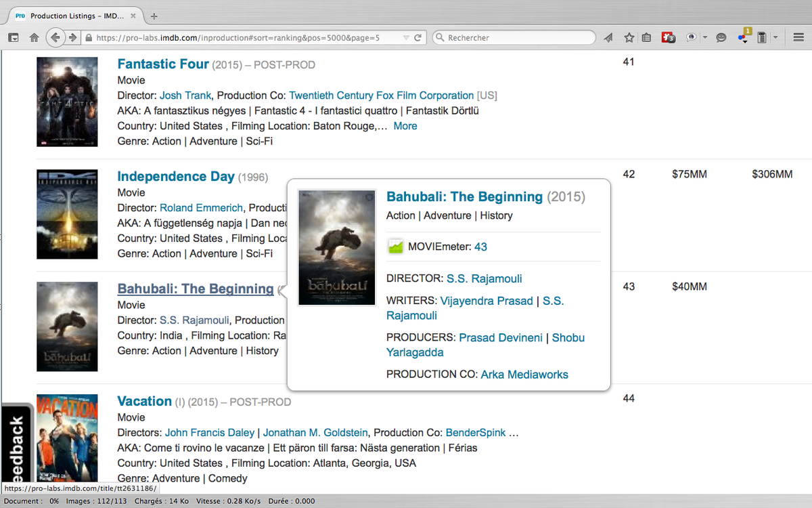The image size is (812, 508).
Task: Click the Vacation poster thumbnail
Action: pyautogui.click(x=67, y=439)
